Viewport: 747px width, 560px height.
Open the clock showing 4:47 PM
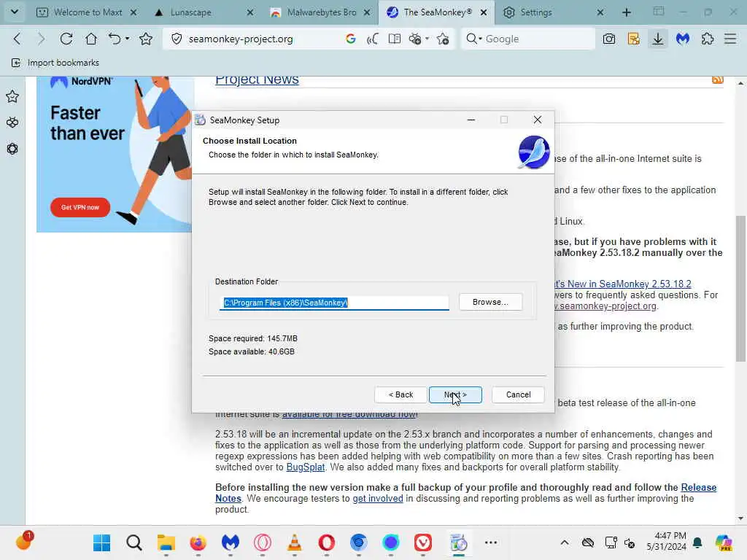pyautogui.click(x=667, y=542)
